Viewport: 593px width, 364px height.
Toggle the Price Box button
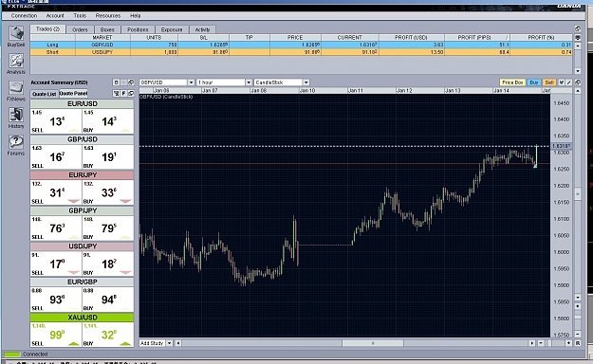tap(512, 82)
